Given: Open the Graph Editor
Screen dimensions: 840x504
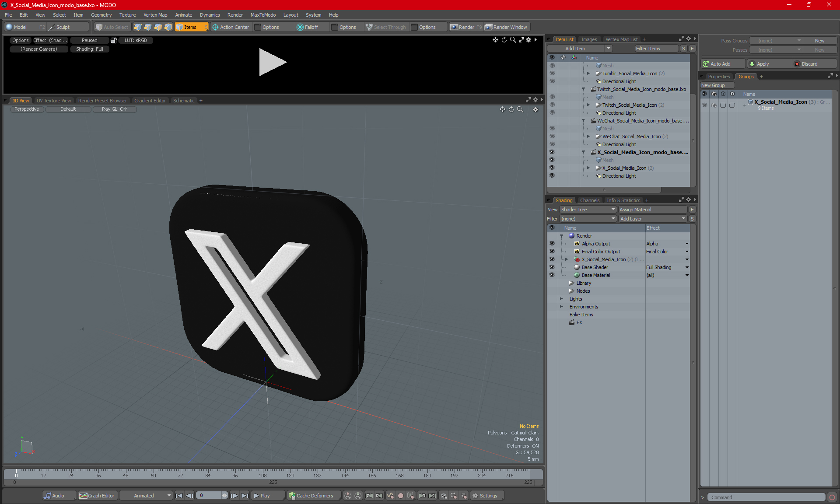Looking at the screenshot, I should point(97,496).
